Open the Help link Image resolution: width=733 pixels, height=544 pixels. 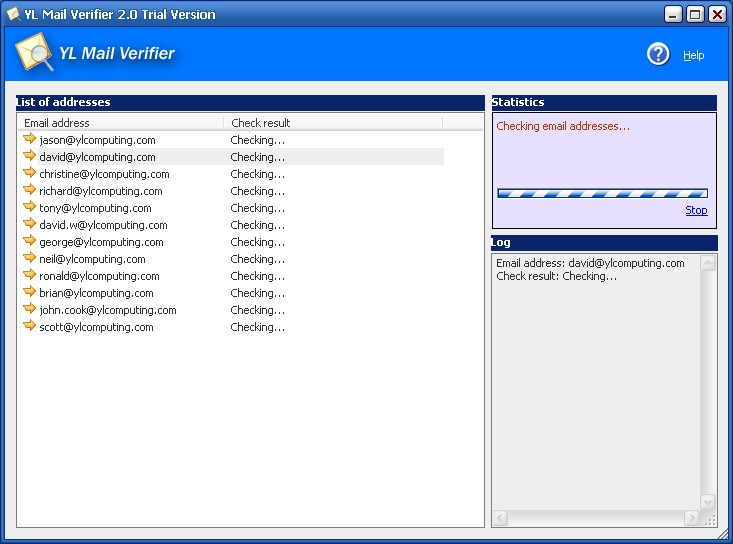[693, 55]
